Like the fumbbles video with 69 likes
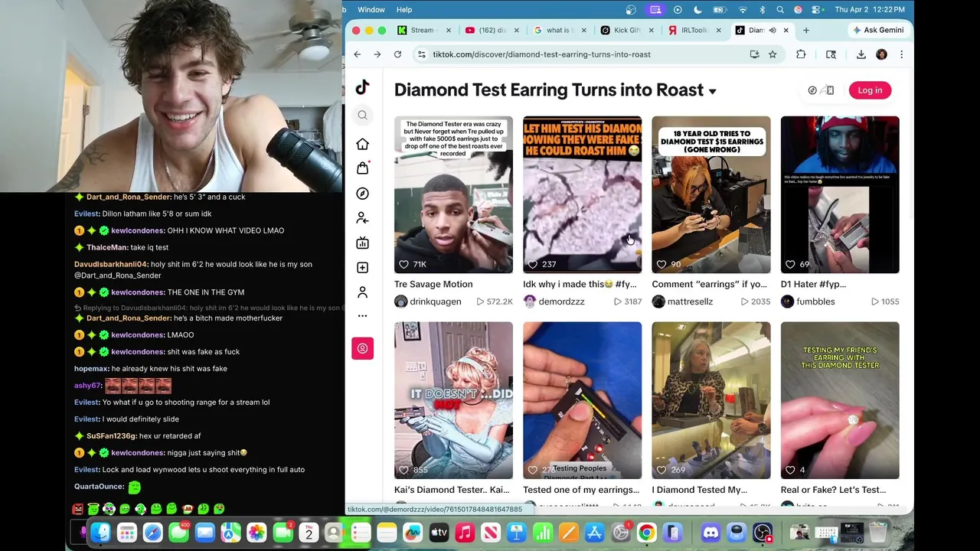 click(790, 264)
